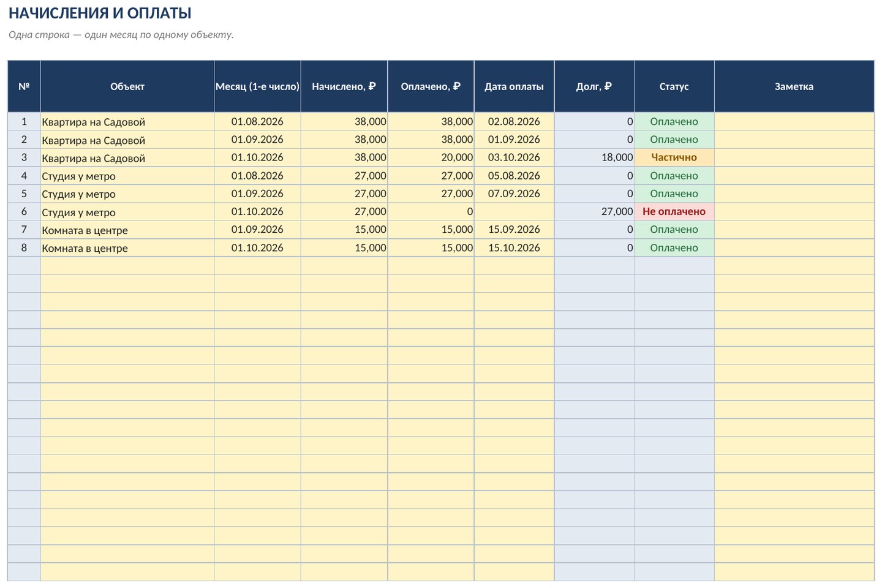Screen dimensions: 882x588
Task: Select payment date '15.09.2026'
Action: 514,230
